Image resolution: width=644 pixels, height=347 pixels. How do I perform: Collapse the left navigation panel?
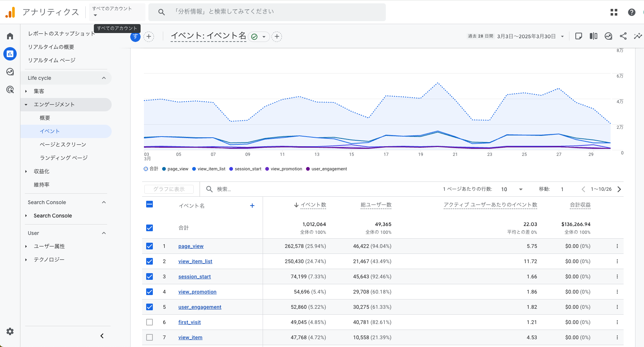point(102,336)
